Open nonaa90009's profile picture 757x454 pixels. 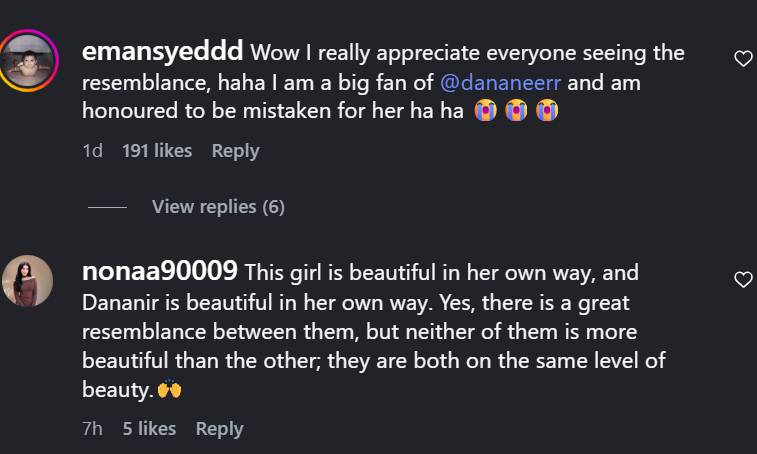coord(28,281)
